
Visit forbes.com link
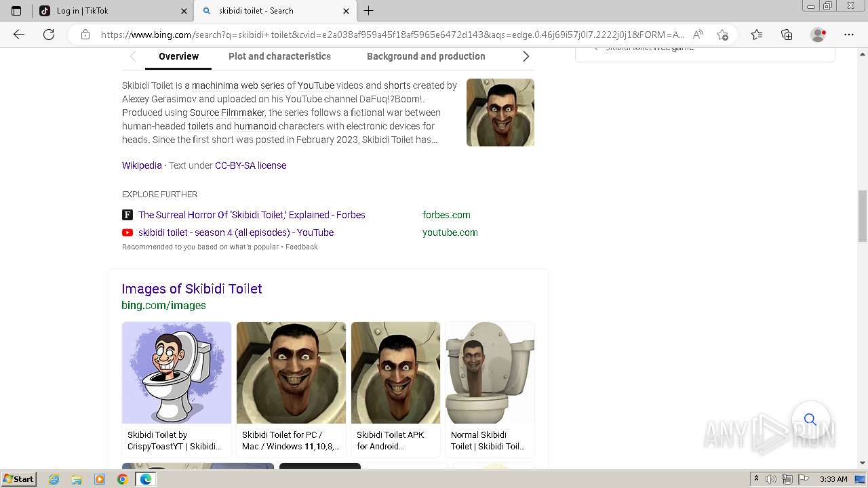[x=446, y=215]
